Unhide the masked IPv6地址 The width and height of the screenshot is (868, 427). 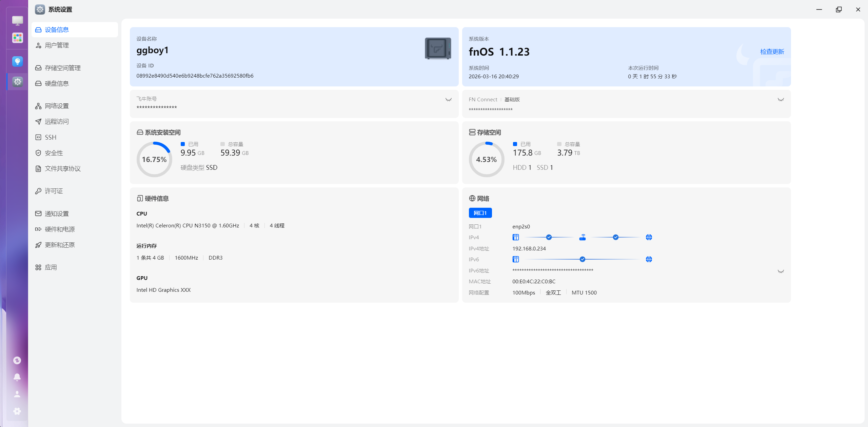[x=781, y=271]
